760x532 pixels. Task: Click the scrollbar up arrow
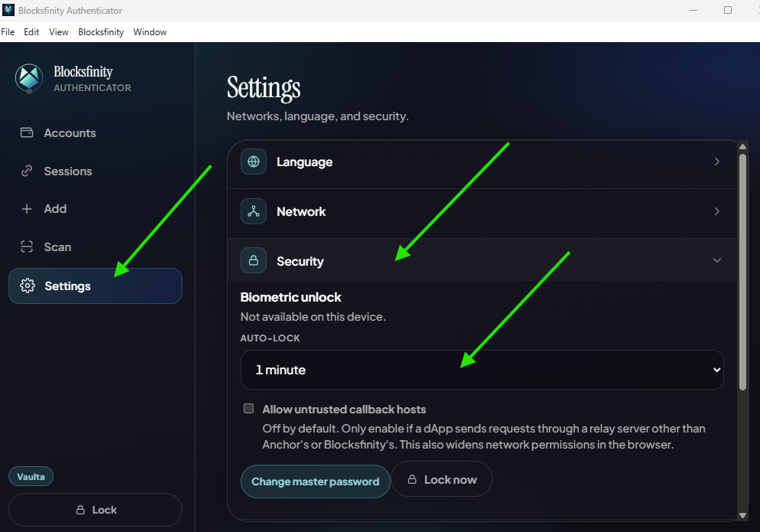742,146
